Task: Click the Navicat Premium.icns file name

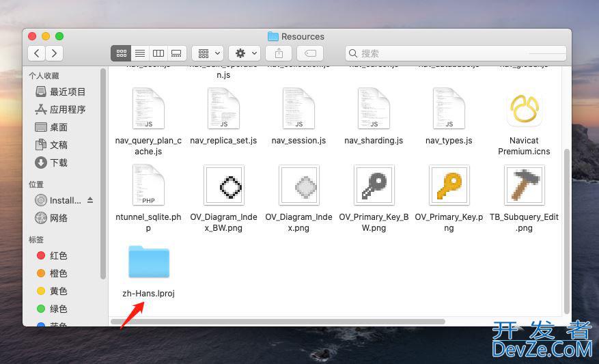Action: [x=524, y=146]
